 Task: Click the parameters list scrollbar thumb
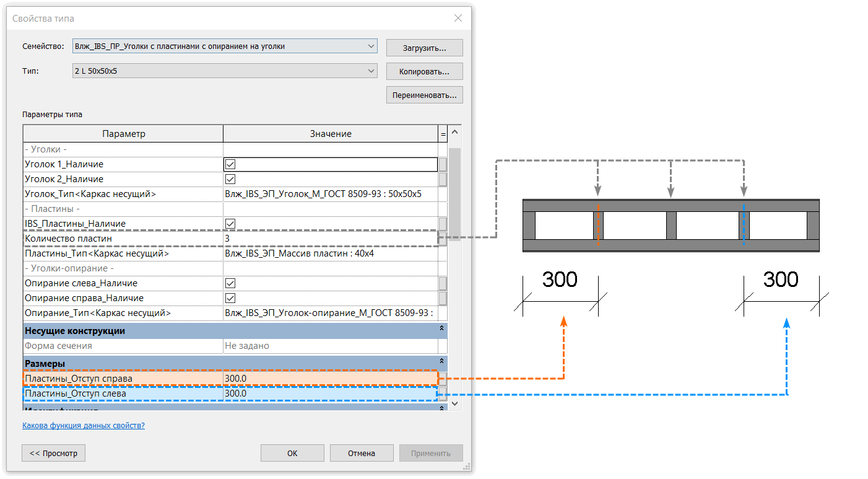(x=455, y=194)
